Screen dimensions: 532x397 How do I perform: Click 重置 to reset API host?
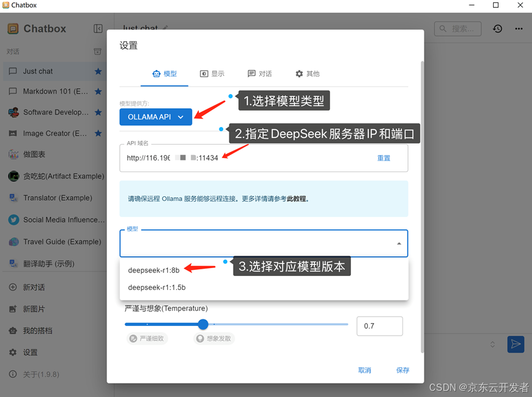[384, 158]
